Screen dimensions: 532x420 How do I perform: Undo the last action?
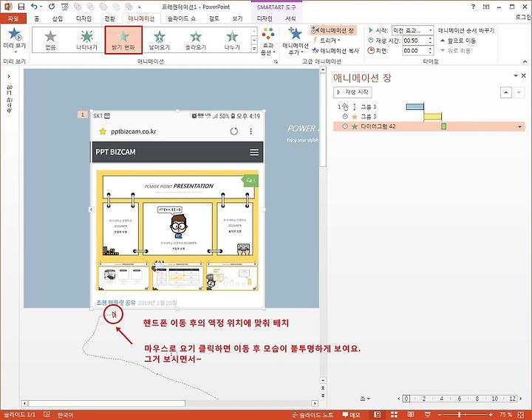click(x=34, y=7)
